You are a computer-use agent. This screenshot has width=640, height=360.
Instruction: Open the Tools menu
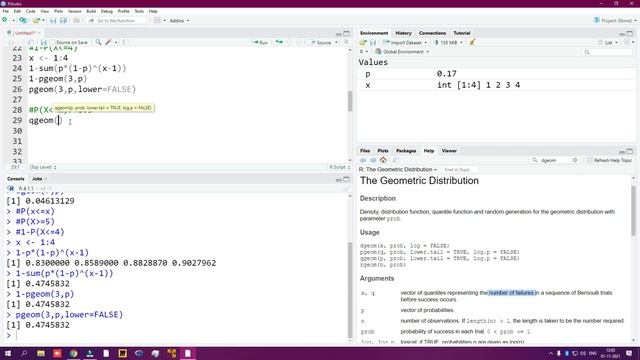point(139,11)
